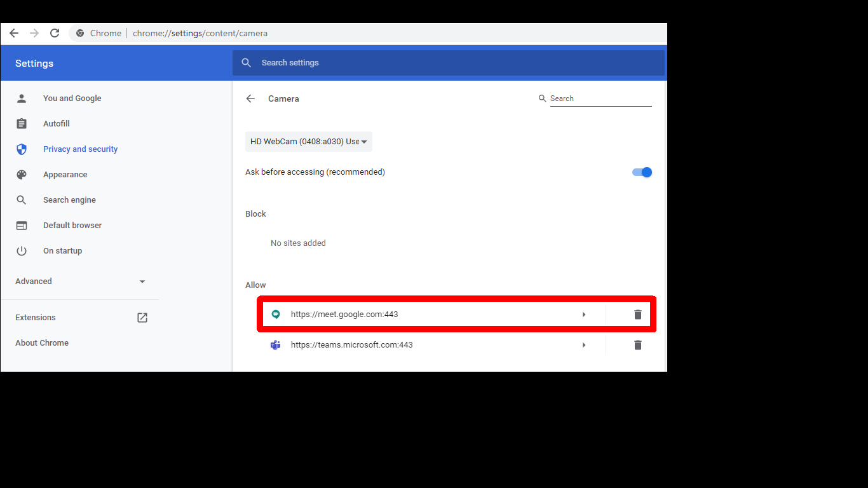Image resolution: width=868 pixels, height=488 pixels.
Task: Expand the Advanced section in sidebar
Action: tap(80, 281)
